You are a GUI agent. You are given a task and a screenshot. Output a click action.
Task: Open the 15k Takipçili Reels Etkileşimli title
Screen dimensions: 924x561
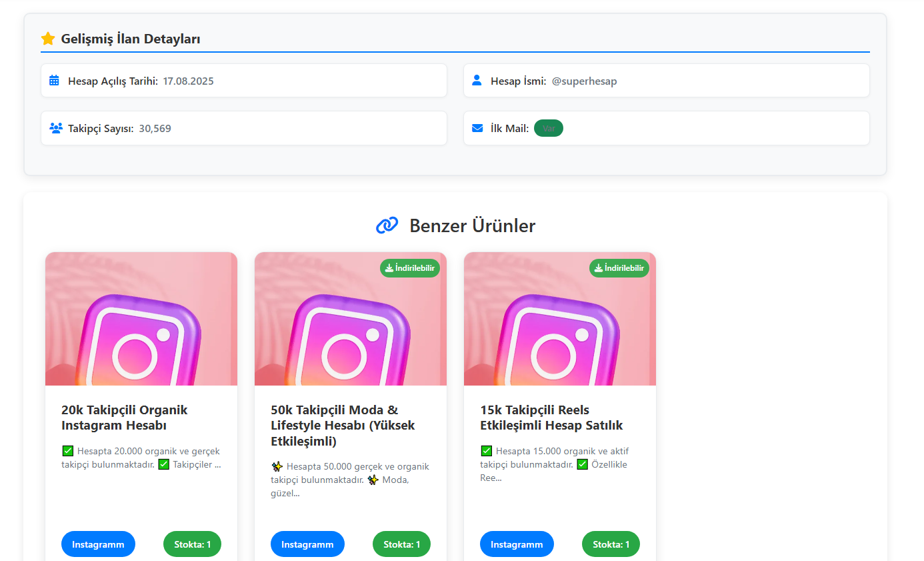point(551,418)
